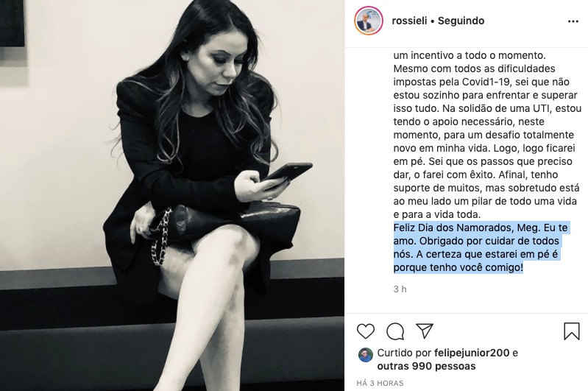This screenshot has width=588, height=391.
Task: View felipejunior200's profile from likes
Action: click(472, 353)
